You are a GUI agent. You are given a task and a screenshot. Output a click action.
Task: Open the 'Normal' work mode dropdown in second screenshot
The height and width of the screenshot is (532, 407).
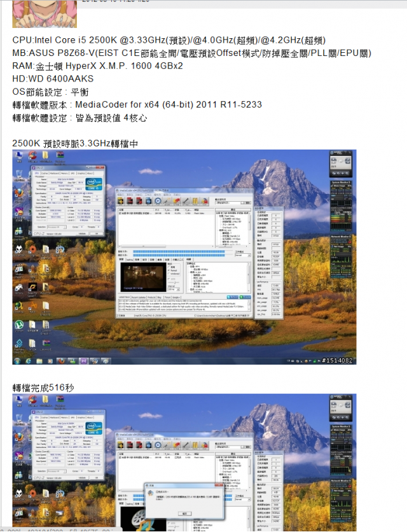pyautogui.click(x=243, y=500)
